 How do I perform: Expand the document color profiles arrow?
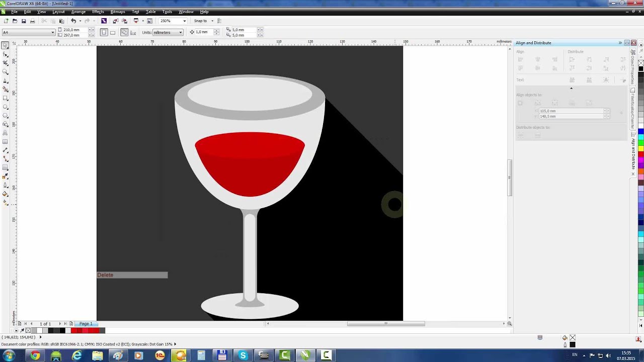coord(175,344)
